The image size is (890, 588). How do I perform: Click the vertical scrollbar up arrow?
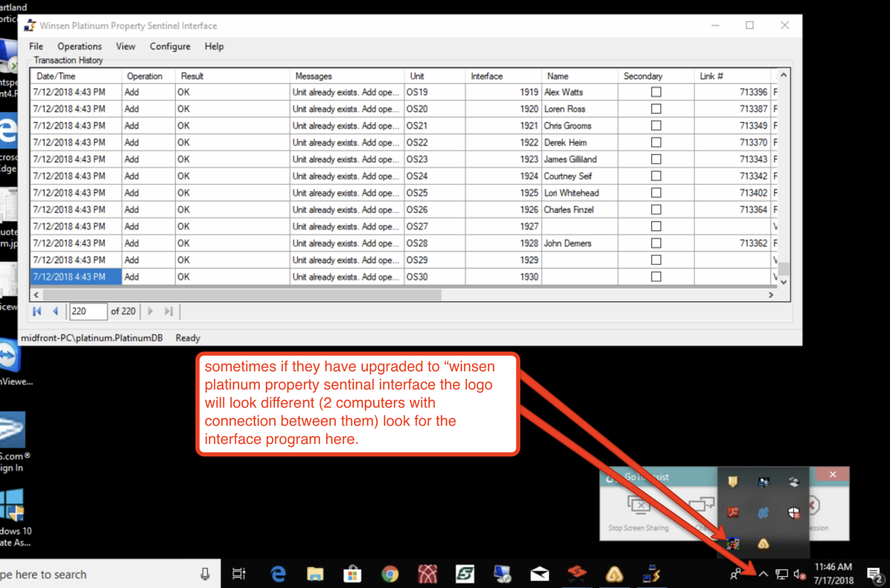784,75
